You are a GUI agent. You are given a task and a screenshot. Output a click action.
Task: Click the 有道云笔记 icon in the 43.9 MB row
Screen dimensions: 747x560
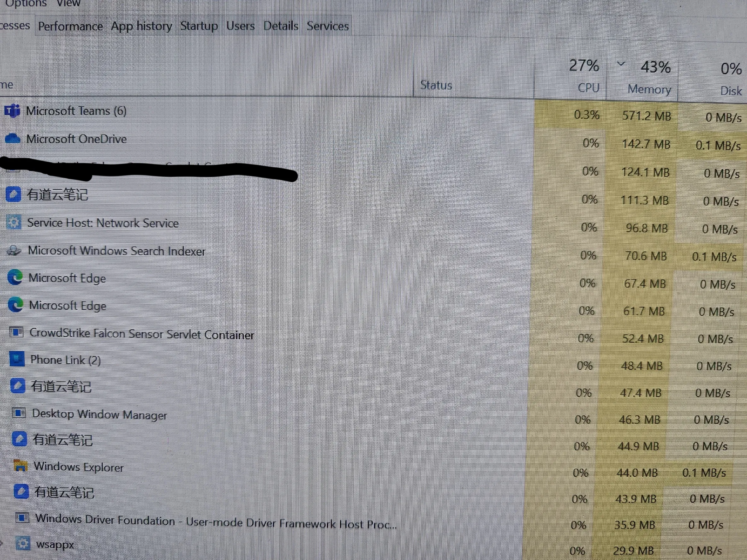pos(21,491)
